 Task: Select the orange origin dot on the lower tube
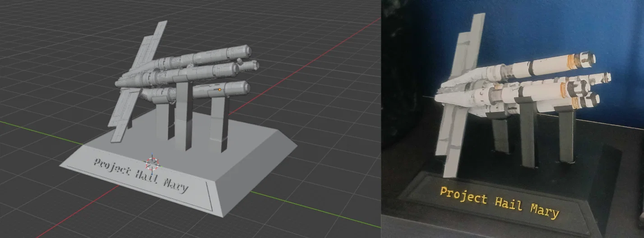220,90
